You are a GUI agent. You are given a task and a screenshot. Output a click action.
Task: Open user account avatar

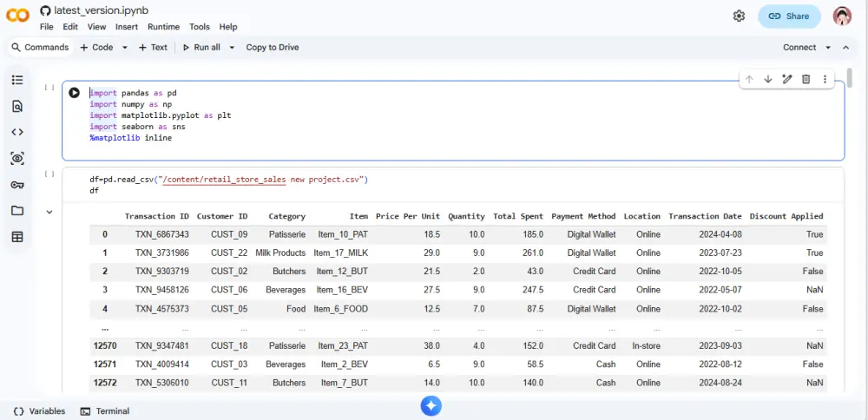[842, 16]
